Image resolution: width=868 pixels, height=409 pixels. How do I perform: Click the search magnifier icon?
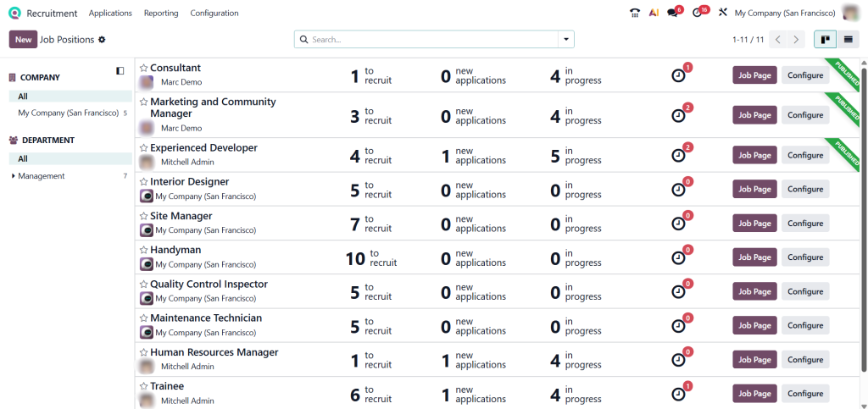pos(303,40)
